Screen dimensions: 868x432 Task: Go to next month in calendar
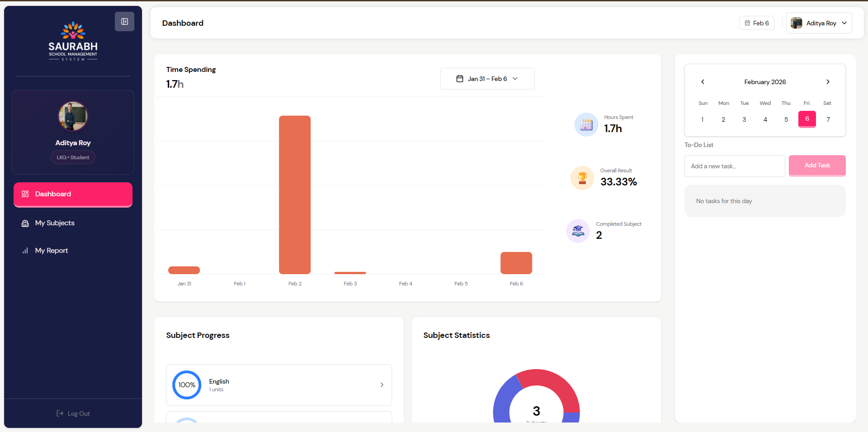click(828, 82)
